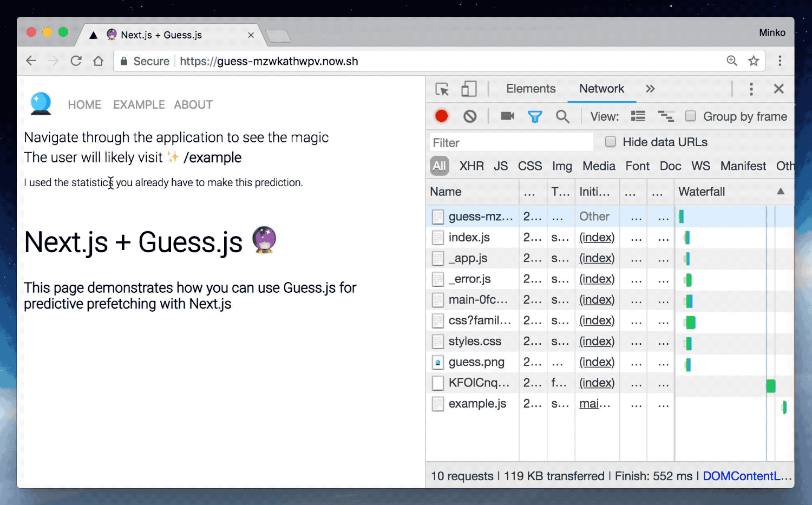
Task: Clear the network log
Action: point(470,116)
